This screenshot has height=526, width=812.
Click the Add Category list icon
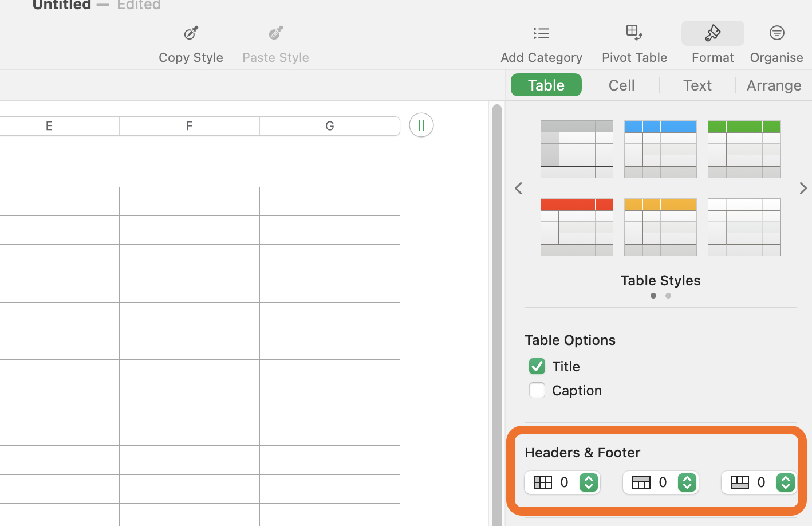point(541,33)
